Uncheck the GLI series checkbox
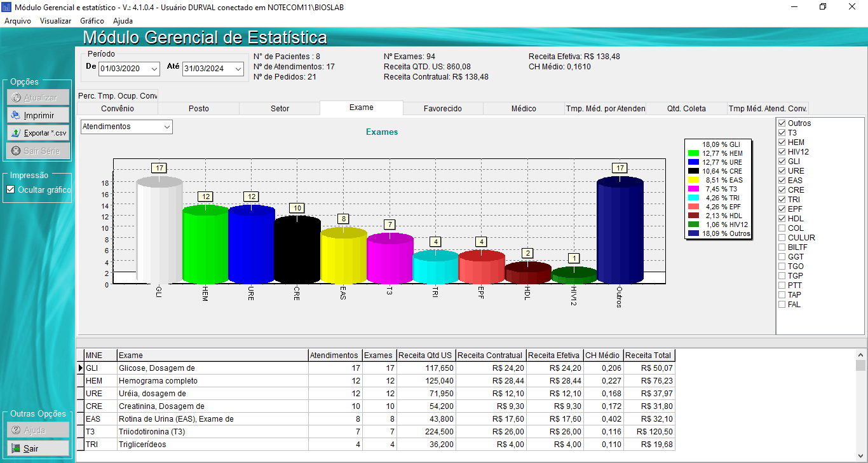Screen dimensions: 868x463 pos(782,162)
